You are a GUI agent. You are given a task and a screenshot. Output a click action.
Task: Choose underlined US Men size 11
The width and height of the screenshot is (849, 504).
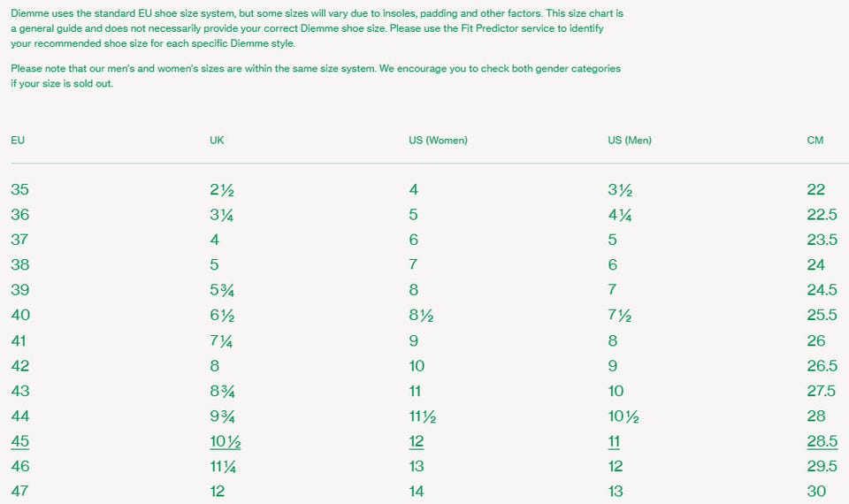(x=614, y=441)
